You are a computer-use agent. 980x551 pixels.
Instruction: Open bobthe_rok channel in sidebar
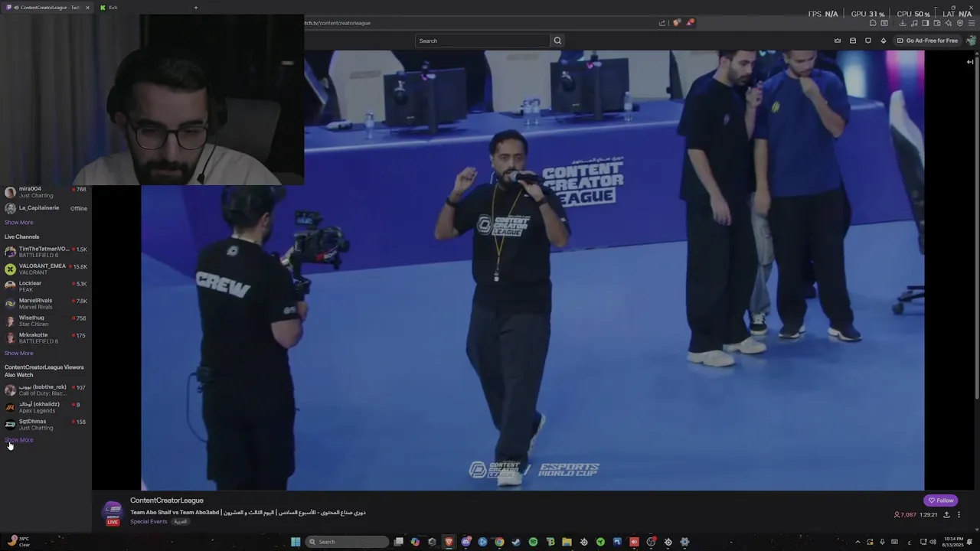(x=46, y=390)
